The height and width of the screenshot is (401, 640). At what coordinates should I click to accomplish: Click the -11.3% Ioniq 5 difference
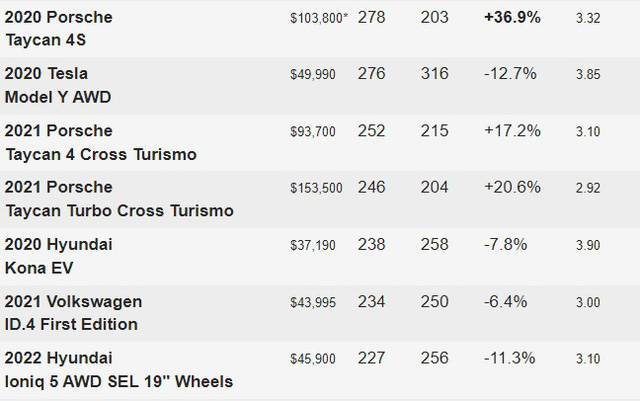pyautogui.click(x=510, y=358)
